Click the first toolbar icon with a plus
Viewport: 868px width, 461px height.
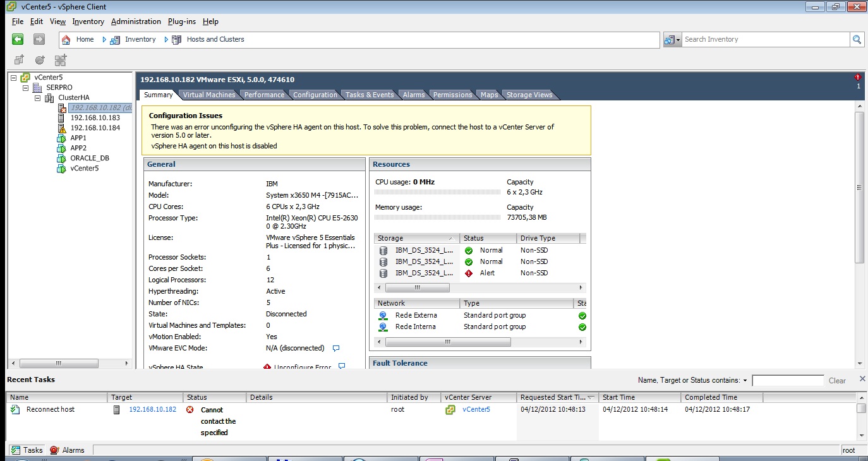coord(19,60)
